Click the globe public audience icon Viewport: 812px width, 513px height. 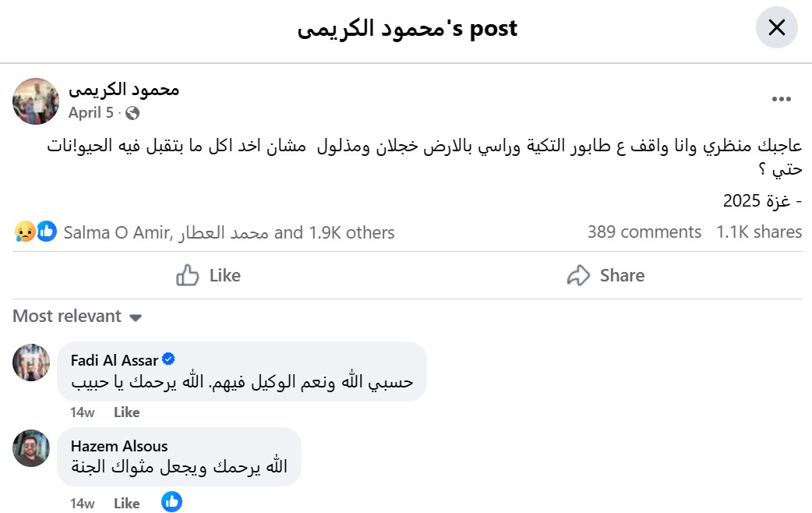pyautogui.click(x=132, y=113)
